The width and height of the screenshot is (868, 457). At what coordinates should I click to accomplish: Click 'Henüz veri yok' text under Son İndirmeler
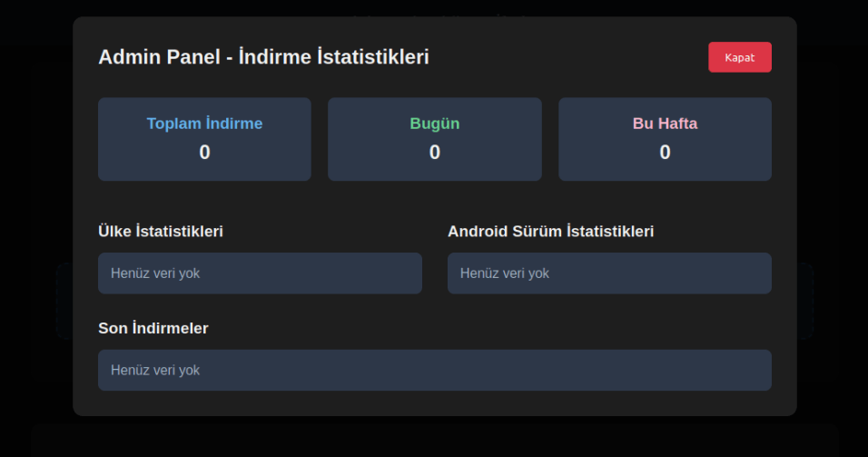(155, 371)
